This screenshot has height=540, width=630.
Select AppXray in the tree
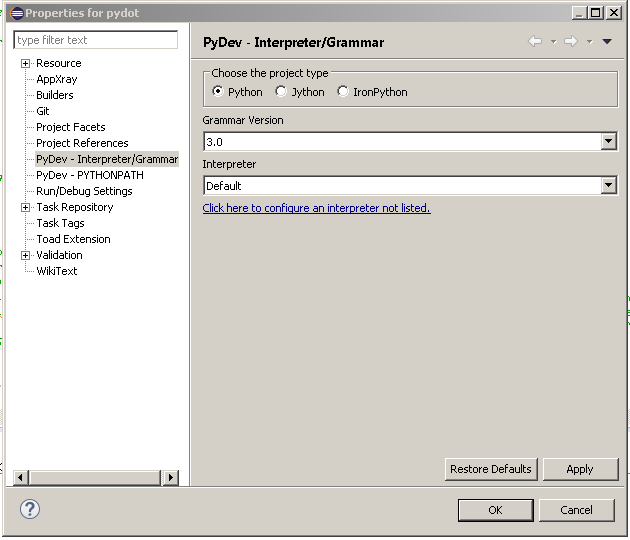57,79
